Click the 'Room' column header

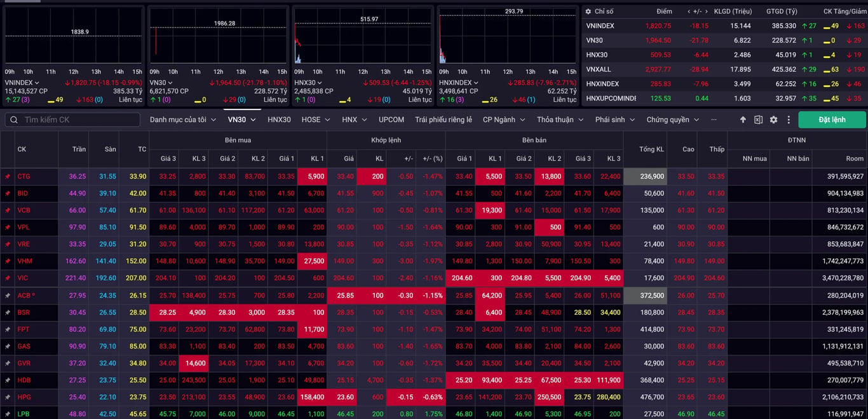click(x=855, y=158)
